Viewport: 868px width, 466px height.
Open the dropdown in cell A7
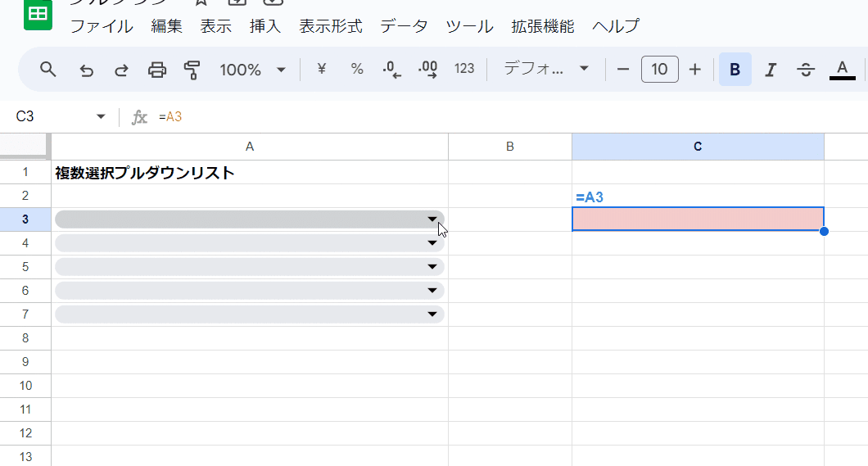(x=432, y=314)
